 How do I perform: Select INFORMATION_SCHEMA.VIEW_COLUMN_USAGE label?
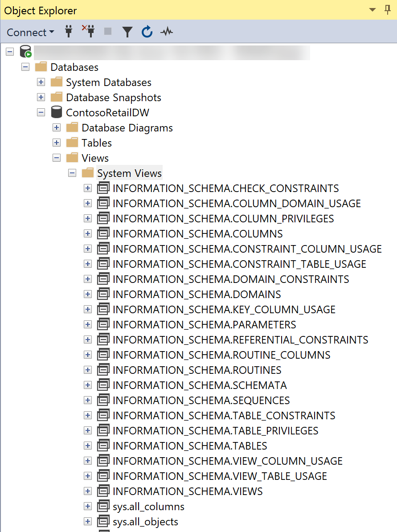click(x=227, y=461)
